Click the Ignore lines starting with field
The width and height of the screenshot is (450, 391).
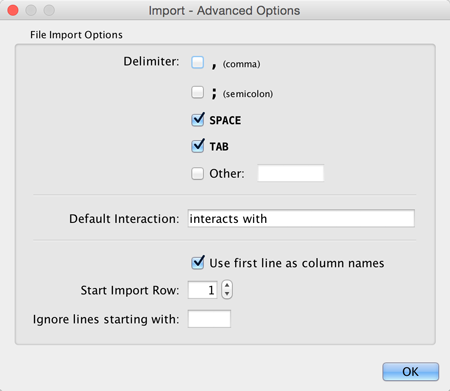pyautogui.click(x=209, y=319)
